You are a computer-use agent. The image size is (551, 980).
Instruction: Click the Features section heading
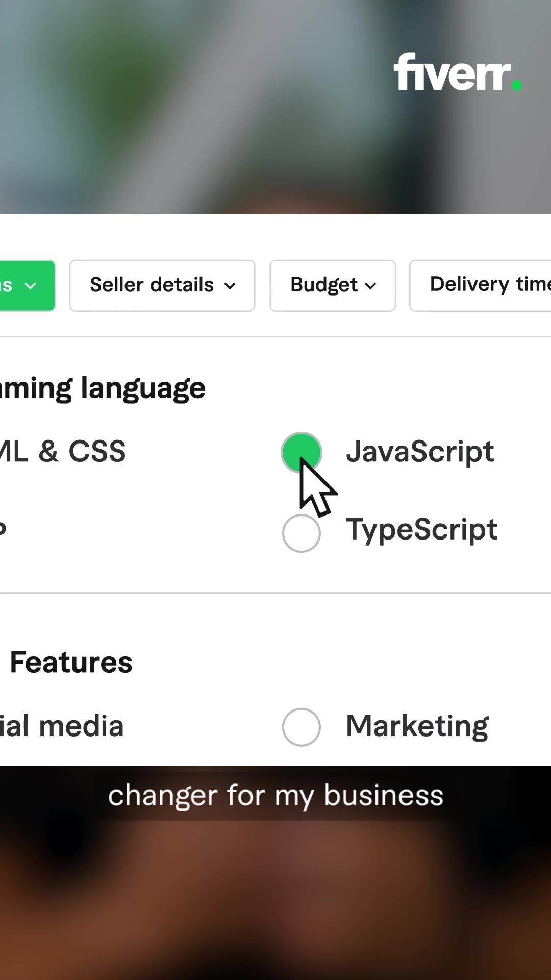[x=71, y=663]
